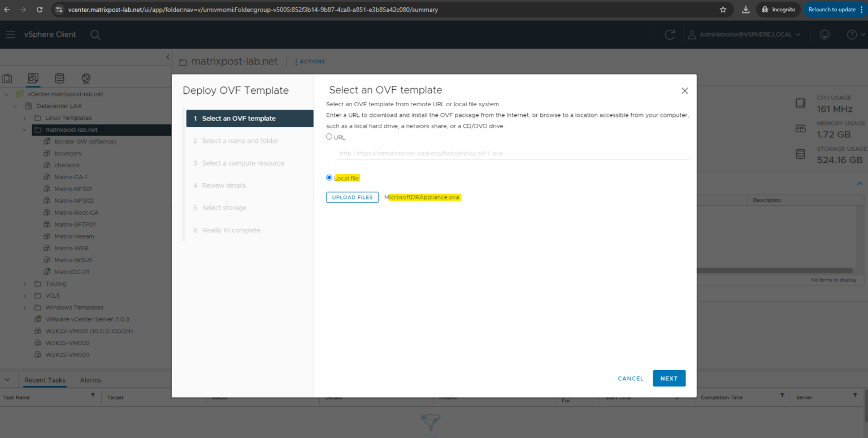Open the Hosts and Clusters inventory view
868x438 pixels.
pos(6,78)
